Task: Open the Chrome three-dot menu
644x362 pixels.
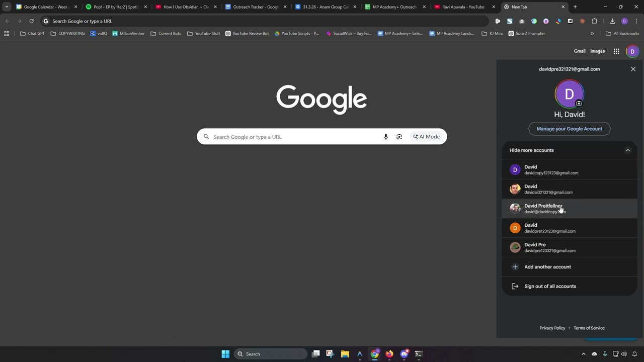Action: coord(636,21)
